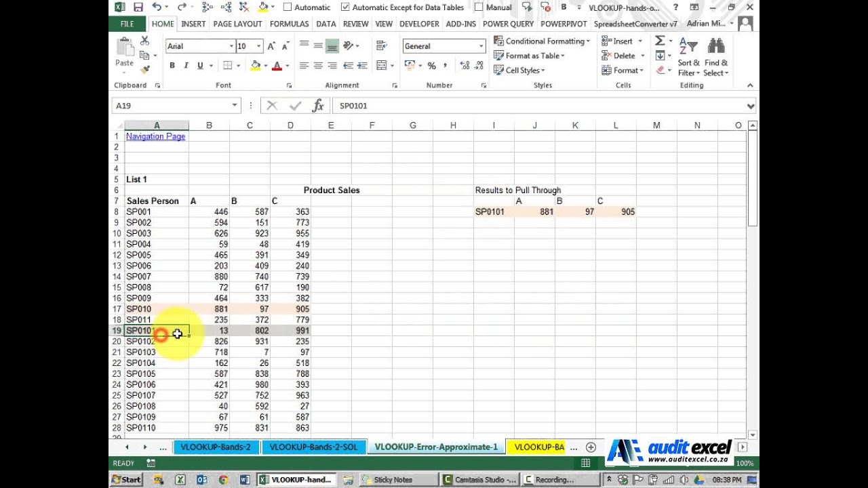Click the Paste clipboard icon
The height and width of the screenshot is (488, 868).
(x=125, y=47)
